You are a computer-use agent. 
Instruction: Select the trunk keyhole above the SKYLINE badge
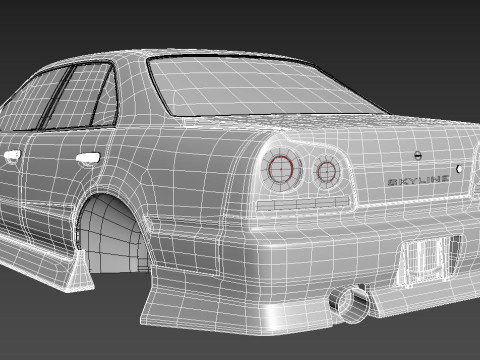pyautogui.click(x=417, y=155)
